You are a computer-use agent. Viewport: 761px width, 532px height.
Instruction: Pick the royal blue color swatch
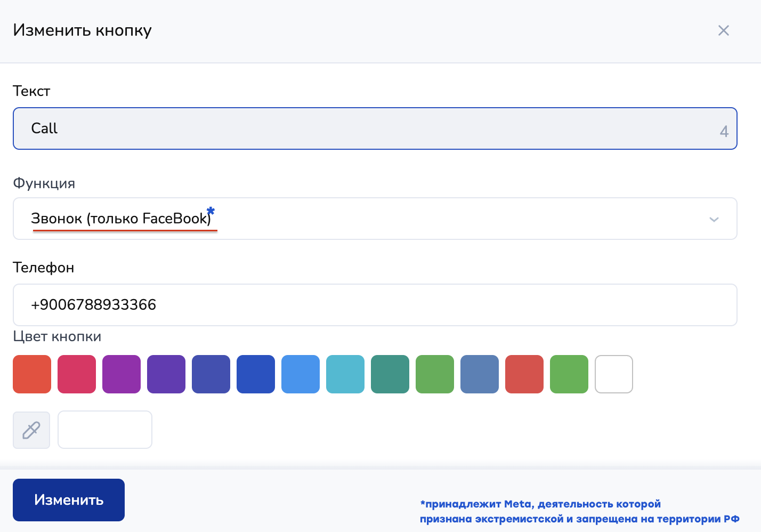(256, 374)
